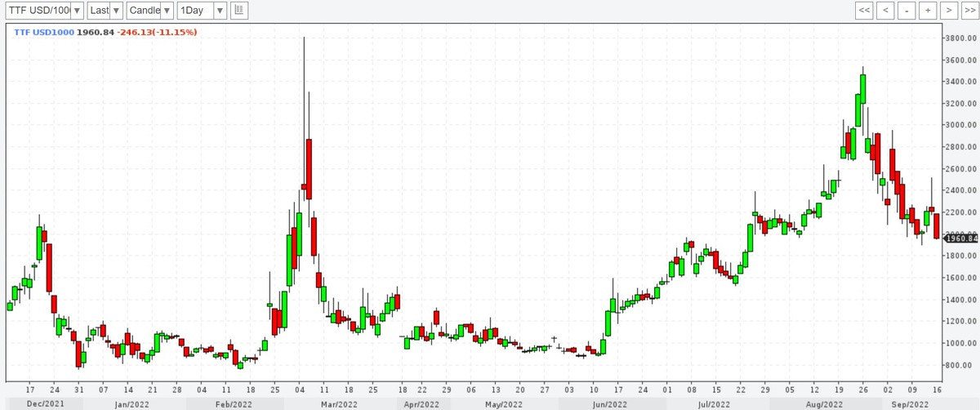Open the Last price type dropdown

tap(105, 11)
